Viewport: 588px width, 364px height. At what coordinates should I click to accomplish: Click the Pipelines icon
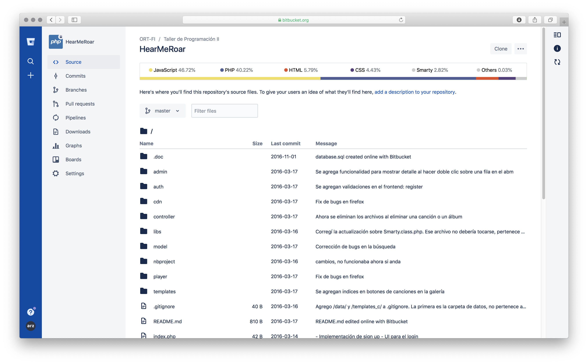pos(56,117)
